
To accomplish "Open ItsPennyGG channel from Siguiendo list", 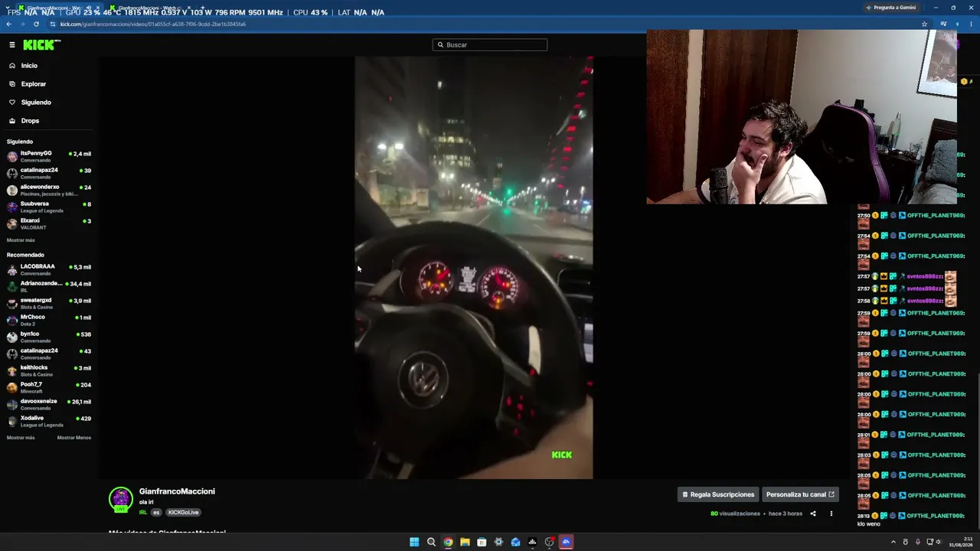I will [x=49, y=156].
